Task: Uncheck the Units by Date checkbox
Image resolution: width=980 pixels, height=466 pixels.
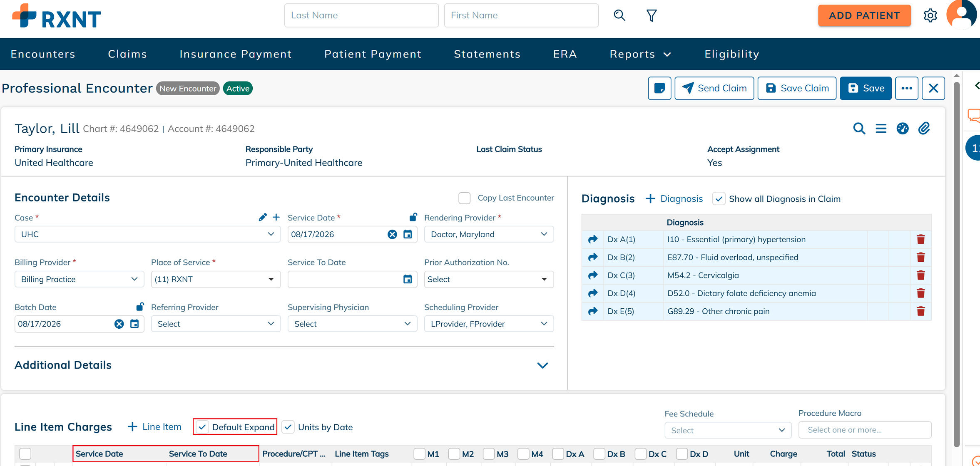Action: (288, 427)
